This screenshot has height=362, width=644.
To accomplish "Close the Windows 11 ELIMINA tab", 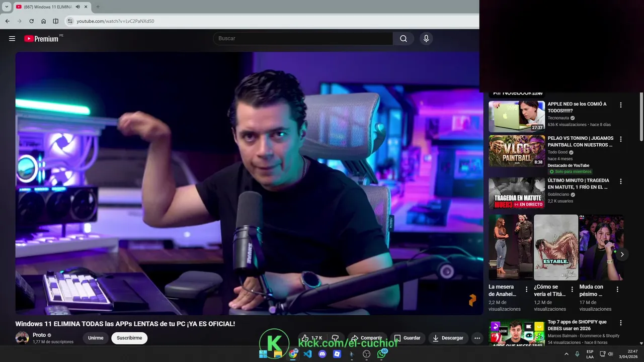I will (x=86, y=7).
